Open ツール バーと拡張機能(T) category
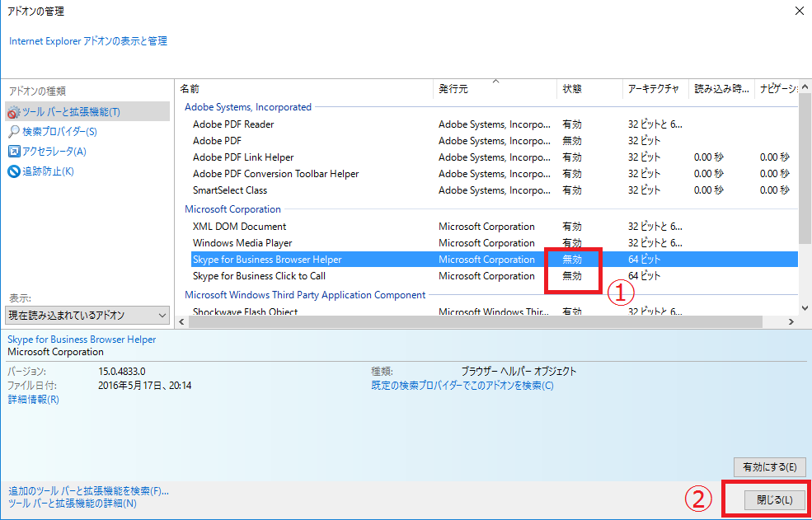 (x=87, y=112)
